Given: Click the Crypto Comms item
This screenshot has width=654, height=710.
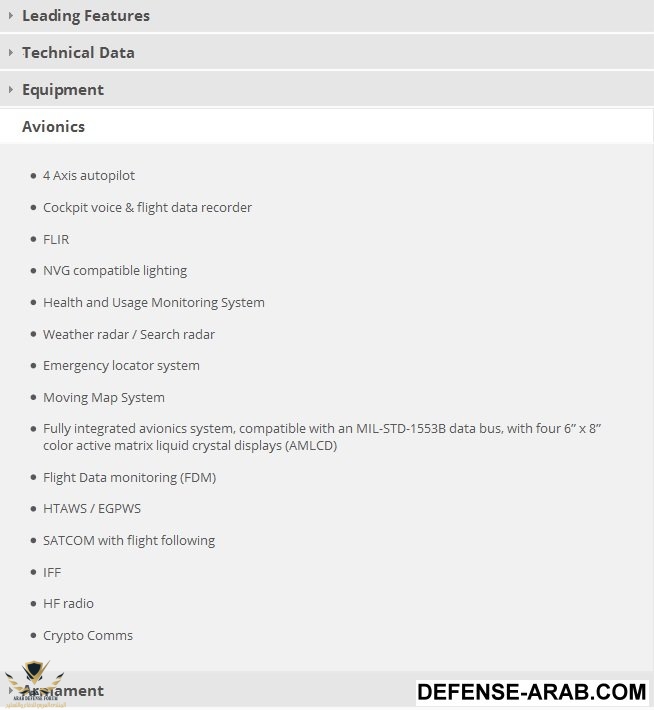Looking at the screenshot, I should click(88, 635).
